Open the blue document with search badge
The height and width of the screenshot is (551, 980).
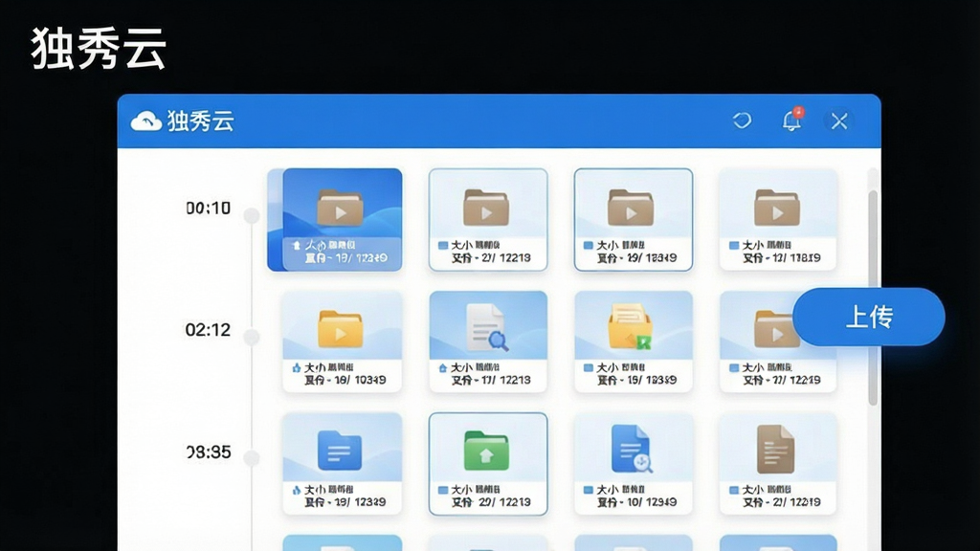(x=632, y=449)
